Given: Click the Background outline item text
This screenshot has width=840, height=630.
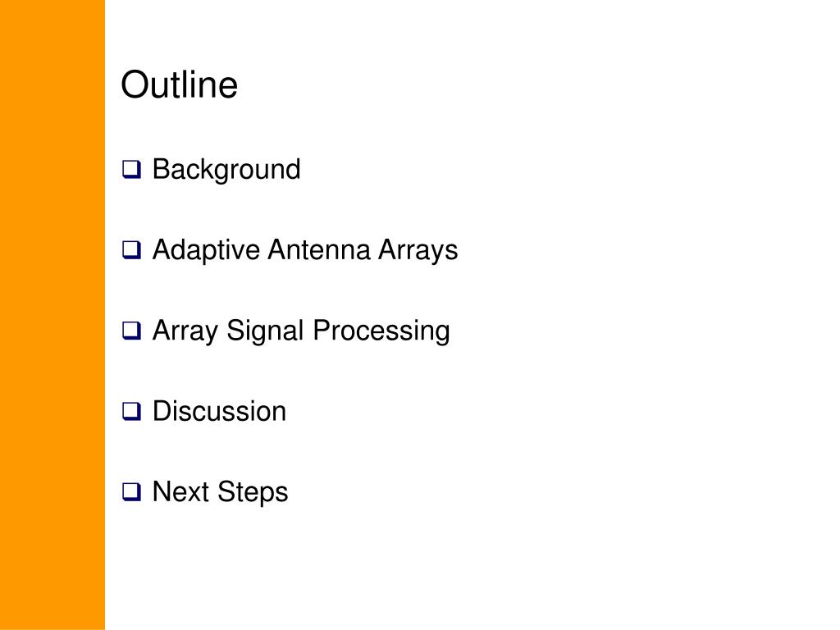Looking at the screenshot, I should 226,171.
